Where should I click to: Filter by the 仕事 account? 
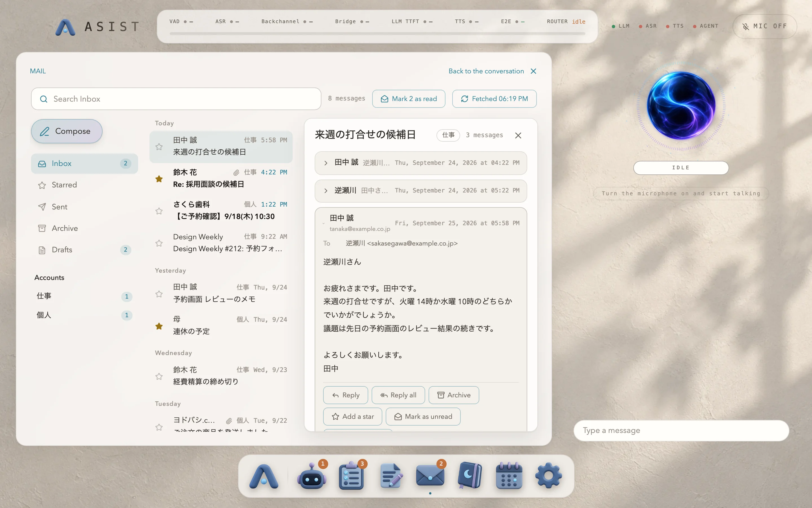tap(84, 296)
